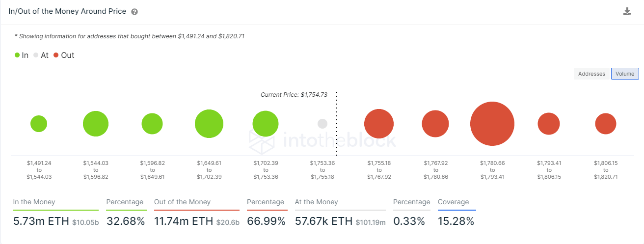Click red bubble for $1,806.15 to $1,820.71

(x=606, y=124)
